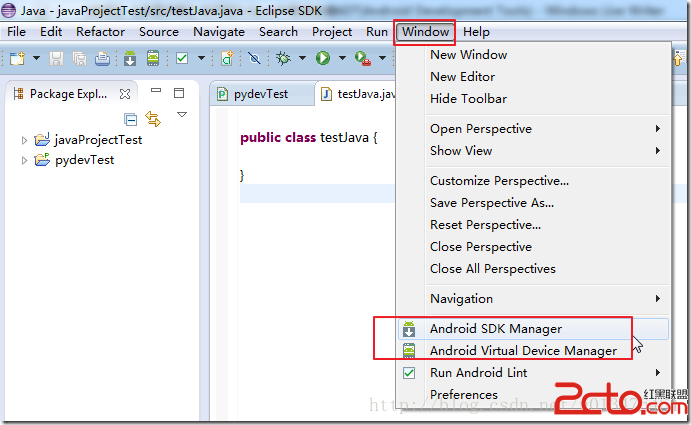The width and height of the screenshot is (691, 425).
Task: Open the Debug dropdown arrow
Action: click(302, 58)
